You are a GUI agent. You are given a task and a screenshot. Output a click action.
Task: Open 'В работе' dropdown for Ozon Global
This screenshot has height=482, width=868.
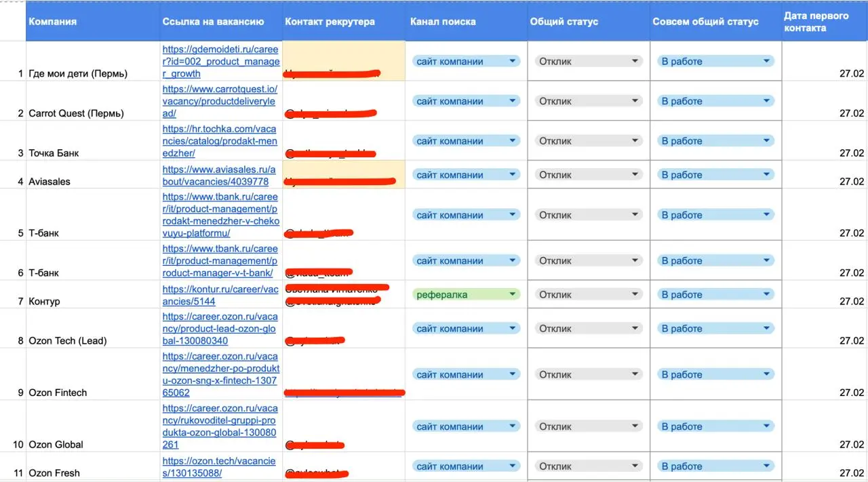pos(715,426)
